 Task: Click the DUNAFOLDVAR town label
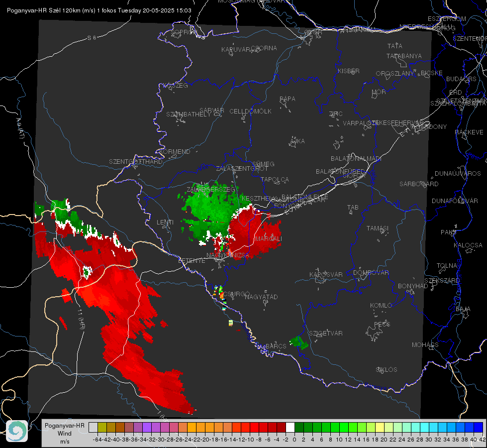pos(455,201)
